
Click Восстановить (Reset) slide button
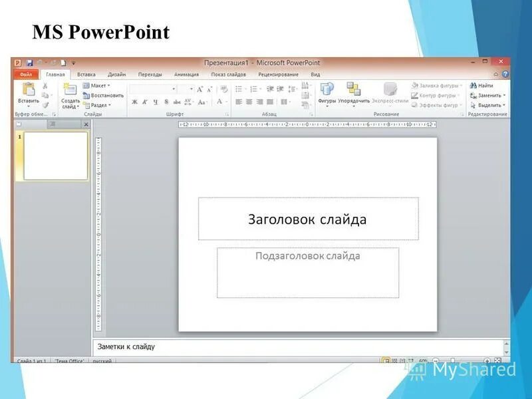[x=104, y=96]
